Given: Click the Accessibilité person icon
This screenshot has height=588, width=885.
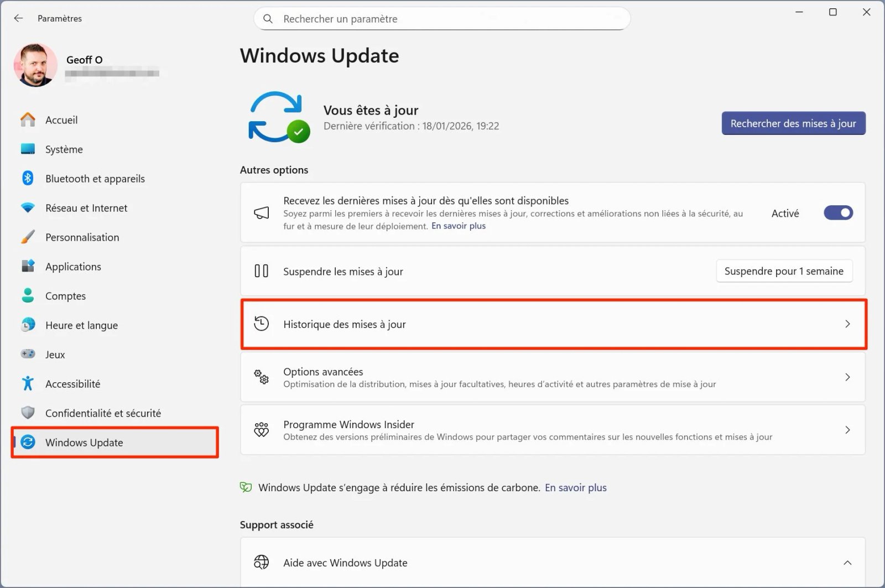Looking at the screenshot, I should point(28,383).
